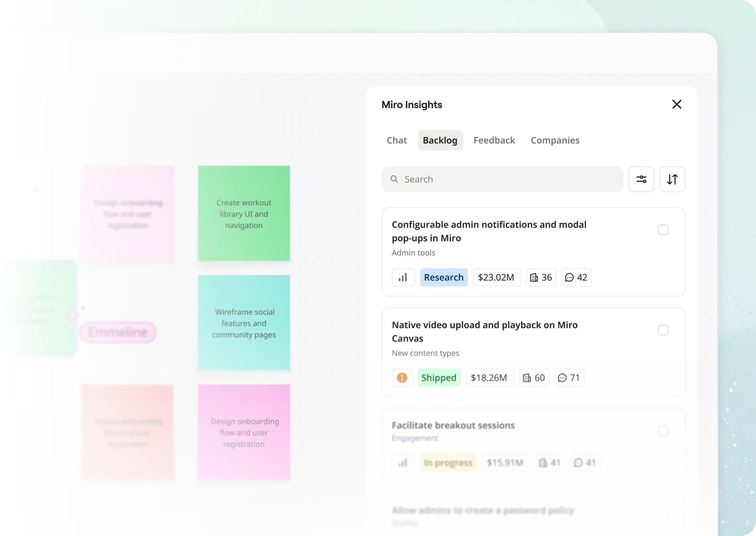This screenshot has height=536, width=756.
Task: Close the Miro Insights panel
Action: [677, 104]
